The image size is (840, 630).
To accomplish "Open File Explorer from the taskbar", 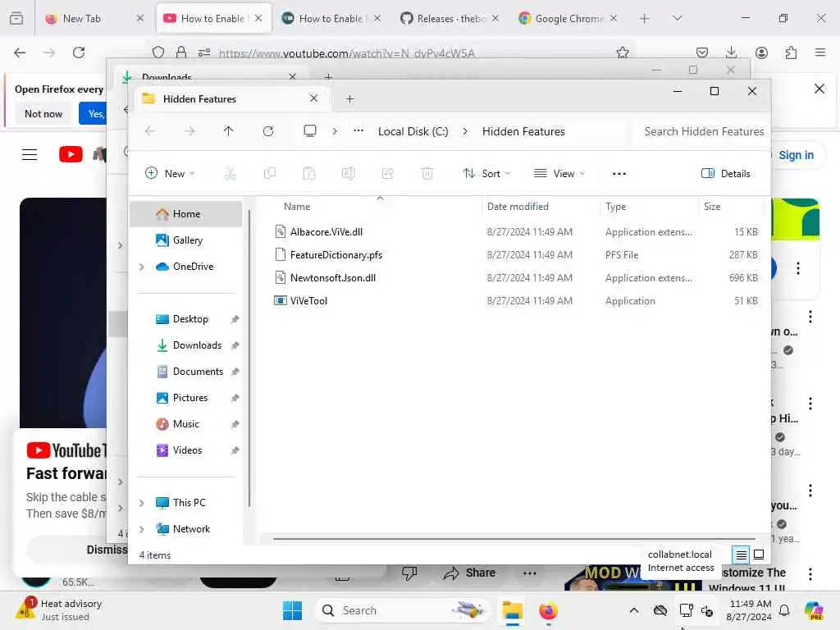I will tap(512, 610).
